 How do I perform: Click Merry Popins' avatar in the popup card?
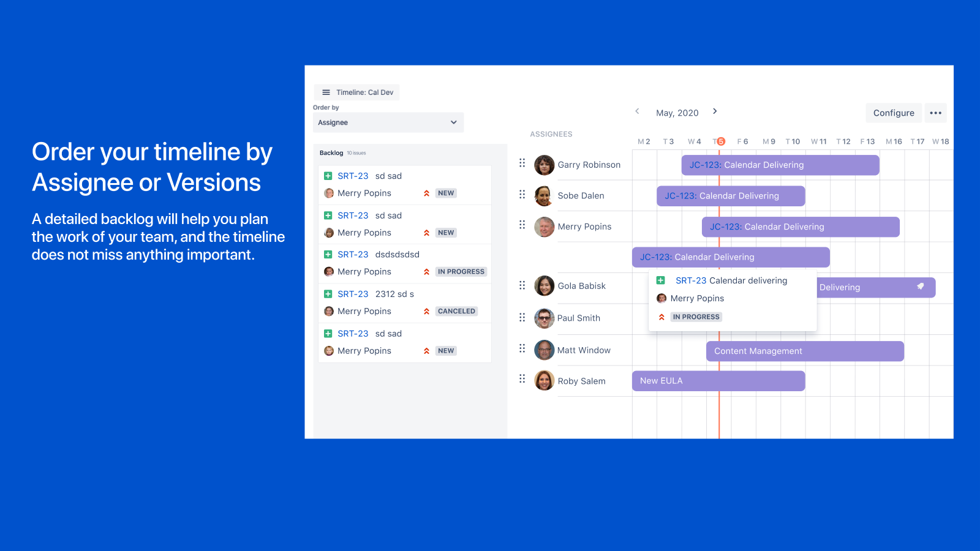[661, 298]
